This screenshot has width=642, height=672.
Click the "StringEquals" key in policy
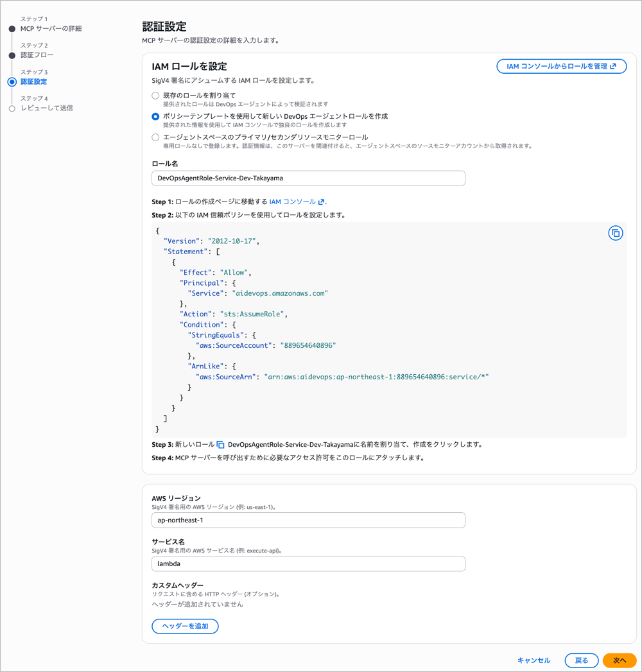tap(216, 335)
